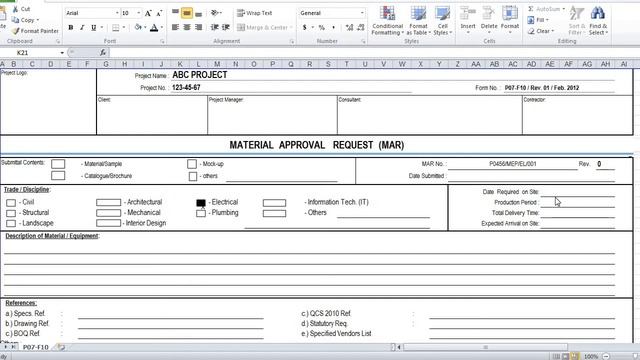Open Sort & Filter menu
Screen dimensions: 640x360
coord(577,20)
